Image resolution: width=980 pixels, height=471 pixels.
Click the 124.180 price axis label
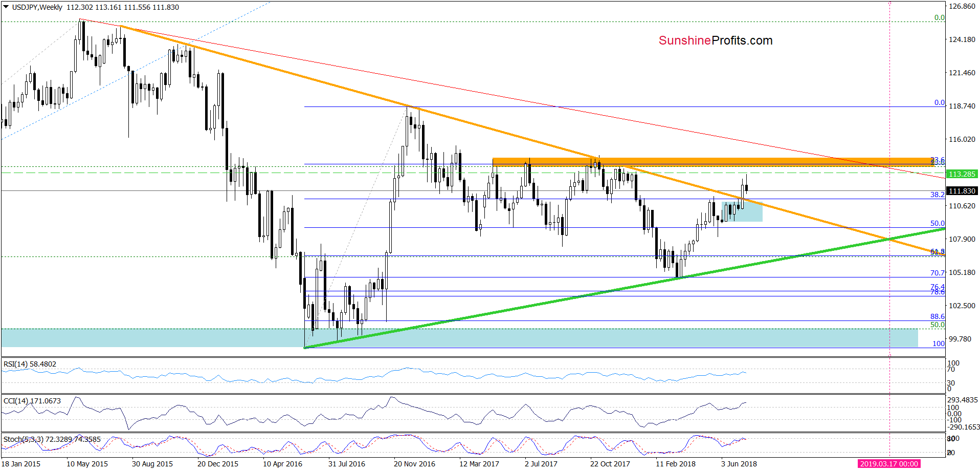962,39
